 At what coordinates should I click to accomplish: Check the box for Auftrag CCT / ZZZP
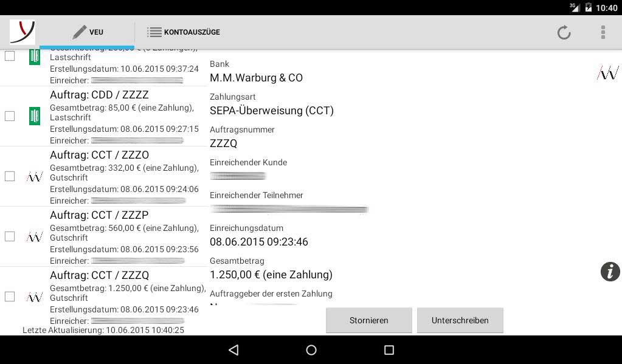coord(10,236)
